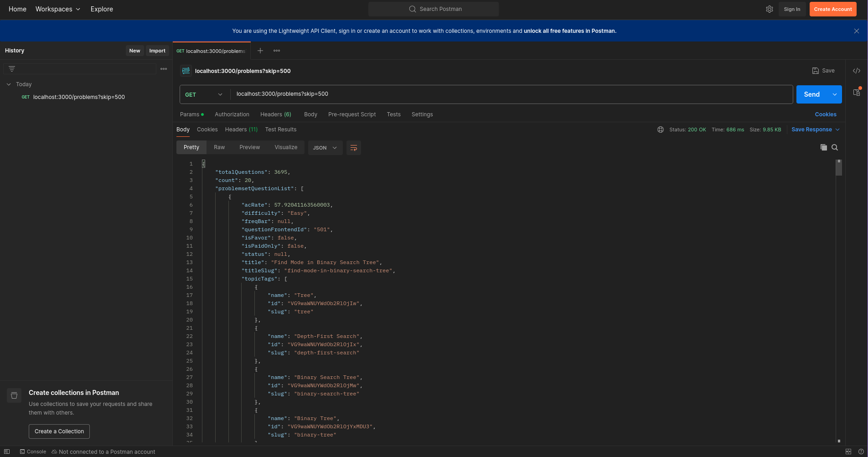Click the blue Send button
The image size is (868, 457).
811,94
